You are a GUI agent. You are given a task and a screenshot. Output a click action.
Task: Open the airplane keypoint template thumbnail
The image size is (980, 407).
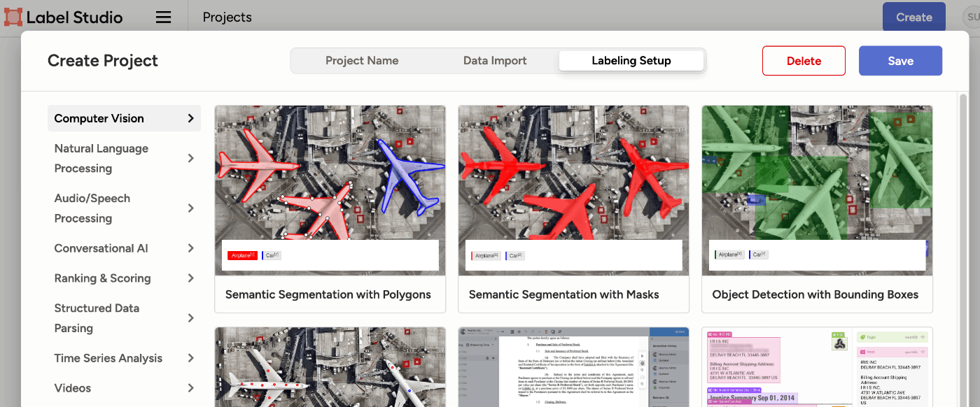click(x=330, y=367)
